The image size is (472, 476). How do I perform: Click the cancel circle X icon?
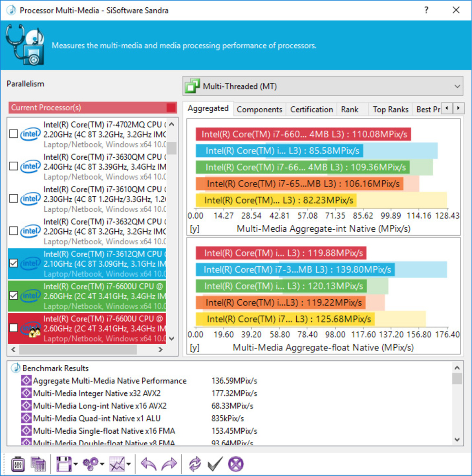[x=236, y=464]
